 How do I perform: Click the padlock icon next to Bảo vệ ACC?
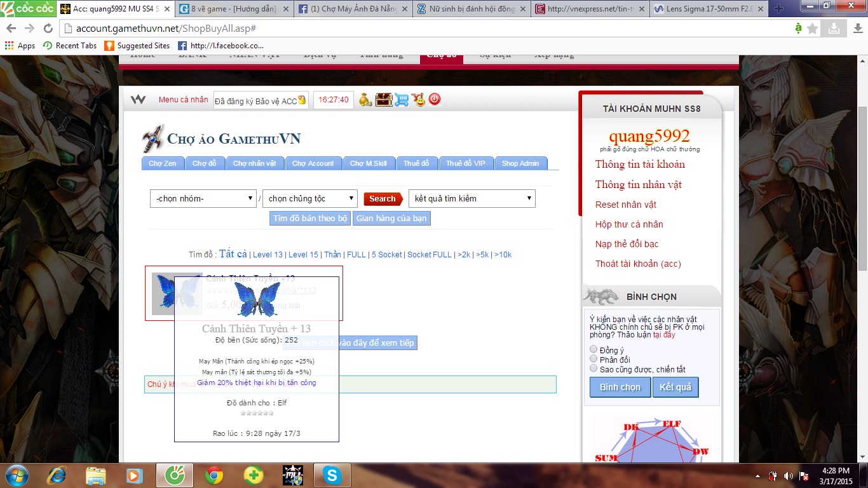pos(302,100)
